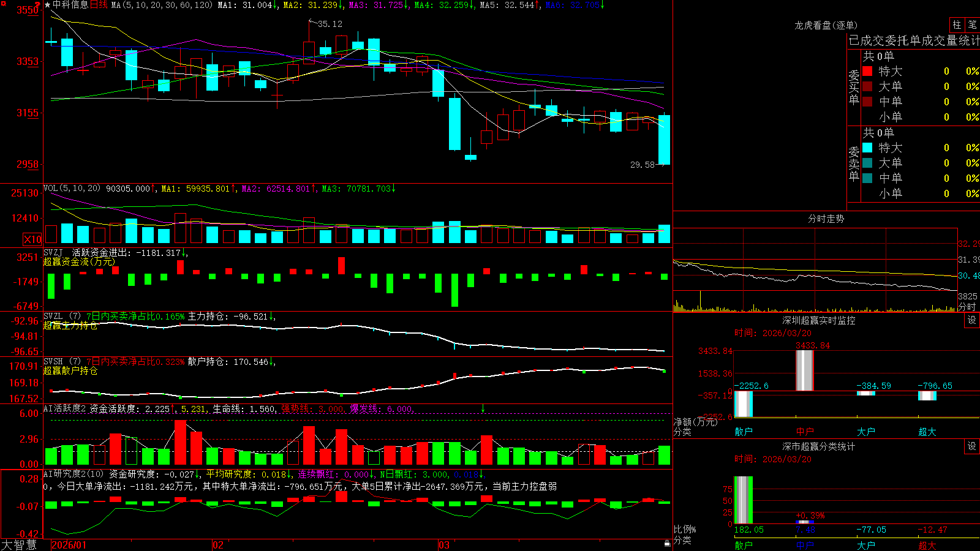Screen dimensions: 980x551
Task: Click the red 特大 buy-order color swatch
Action: pos(867,71)
